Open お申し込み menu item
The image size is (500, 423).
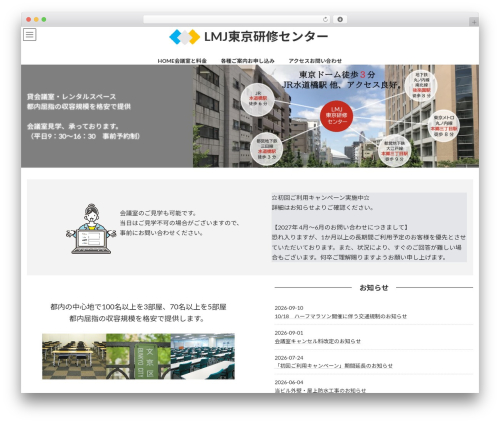point(261,61)
